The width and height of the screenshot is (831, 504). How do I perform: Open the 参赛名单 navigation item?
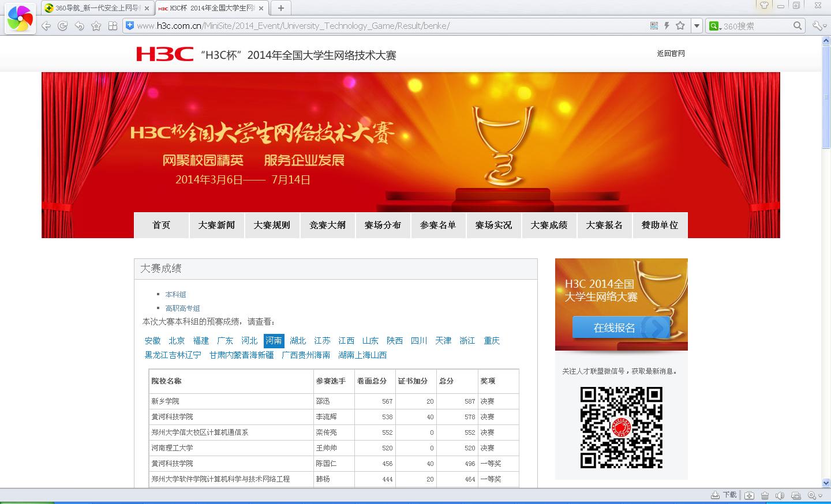[438, 225]
